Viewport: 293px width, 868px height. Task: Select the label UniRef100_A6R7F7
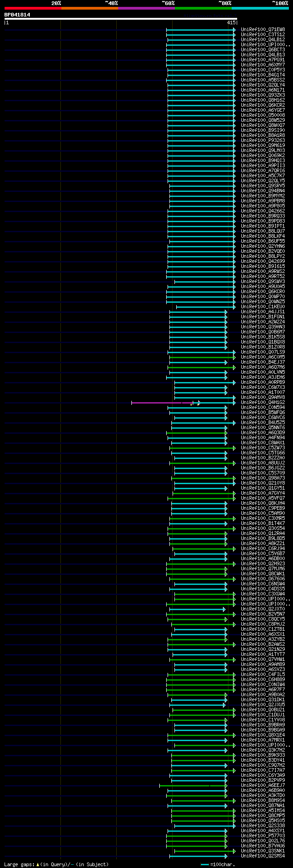263,689
